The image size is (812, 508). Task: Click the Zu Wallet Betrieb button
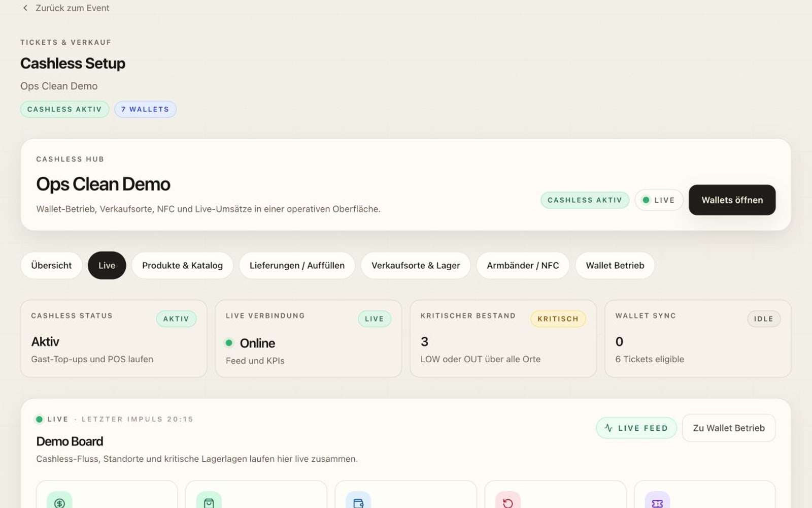[729, 428]
